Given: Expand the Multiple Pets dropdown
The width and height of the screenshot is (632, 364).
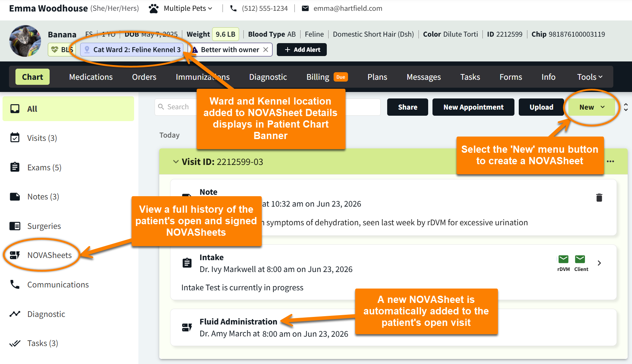Looking at the screenshot, I should pos(181,8).
